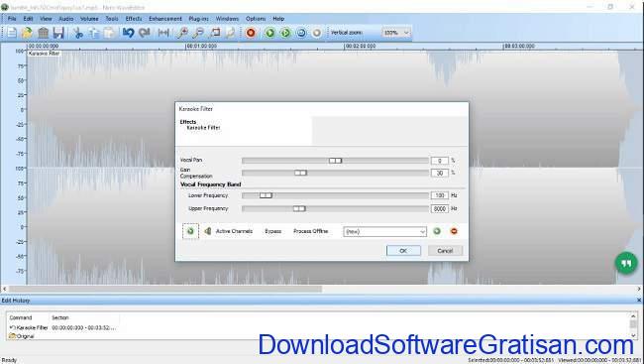Open the Vertical zoom 100% dropdown

[396, 33]
